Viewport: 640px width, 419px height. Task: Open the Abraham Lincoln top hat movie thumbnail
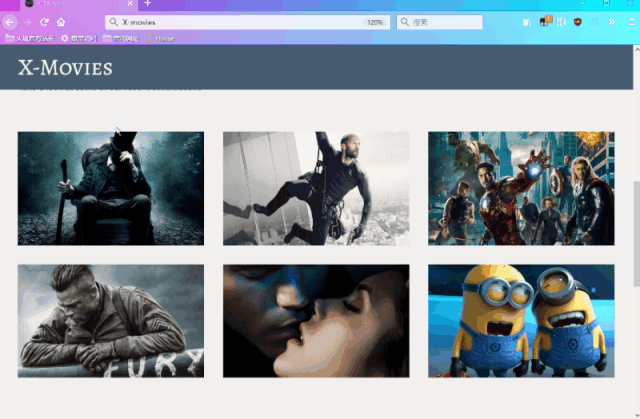[111, 188]
